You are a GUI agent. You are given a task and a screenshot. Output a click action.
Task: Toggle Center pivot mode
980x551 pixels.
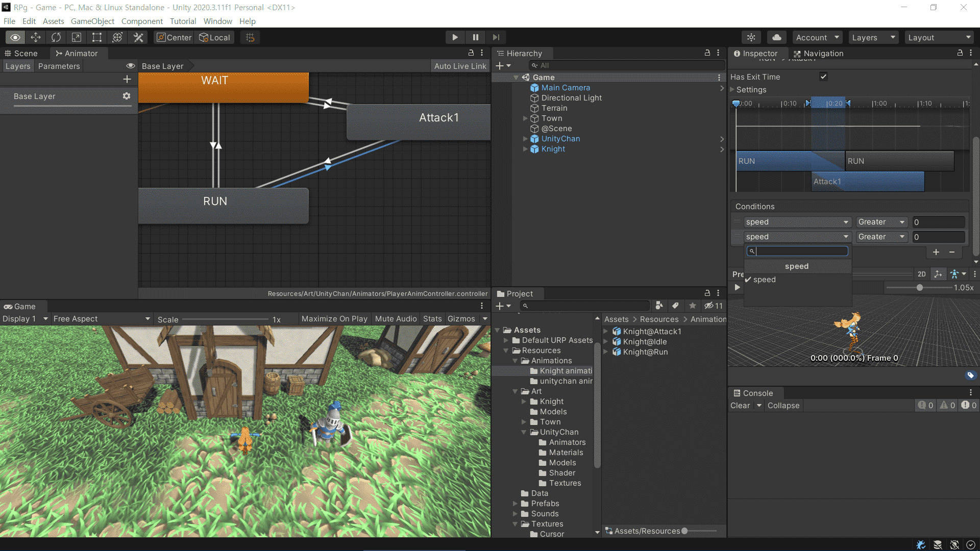click(x=174, y=37)
